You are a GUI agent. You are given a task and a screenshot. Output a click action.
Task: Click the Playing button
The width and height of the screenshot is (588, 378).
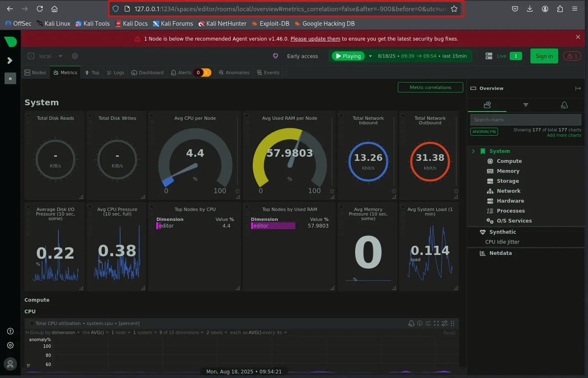tap(348, 56)
